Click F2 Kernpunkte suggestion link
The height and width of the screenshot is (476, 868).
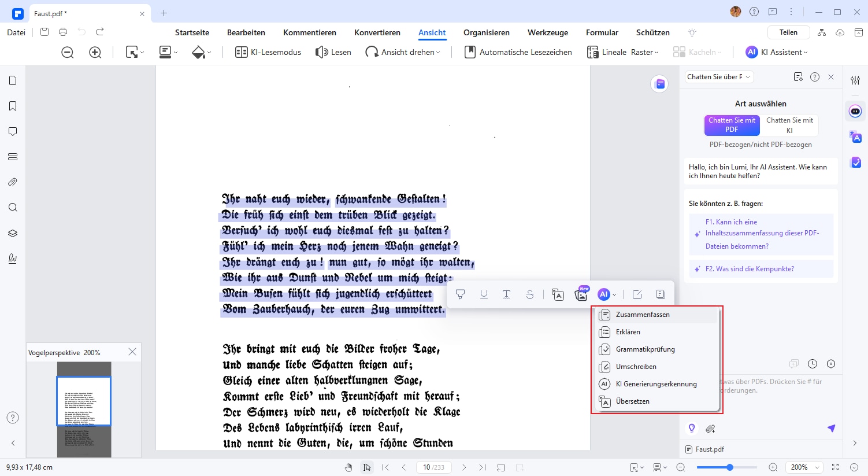[x=762, y=269]
